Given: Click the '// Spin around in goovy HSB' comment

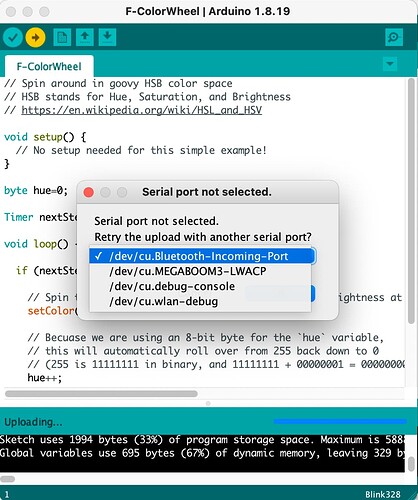Looking at the screenshot, I should coord(118,83).
